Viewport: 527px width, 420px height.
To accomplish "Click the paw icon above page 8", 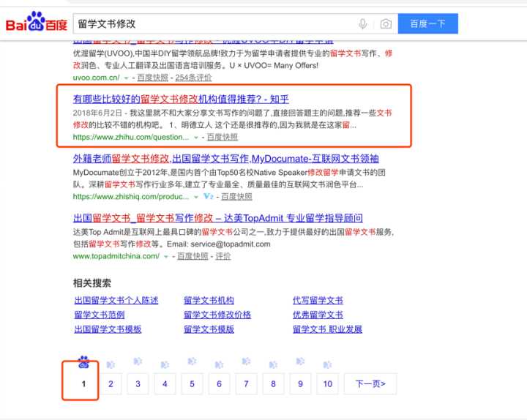I will (273, 364).
